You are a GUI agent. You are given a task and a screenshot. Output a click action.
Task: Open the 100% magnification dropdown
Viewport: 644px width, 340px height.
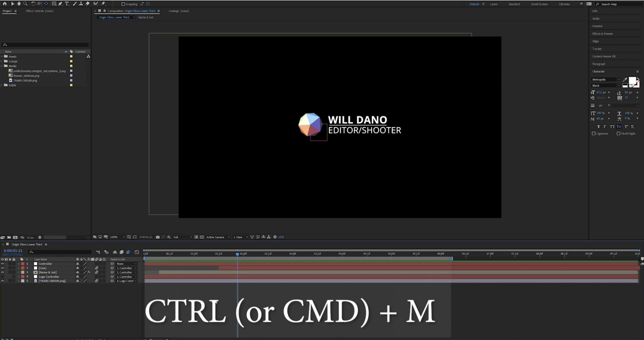117,237
